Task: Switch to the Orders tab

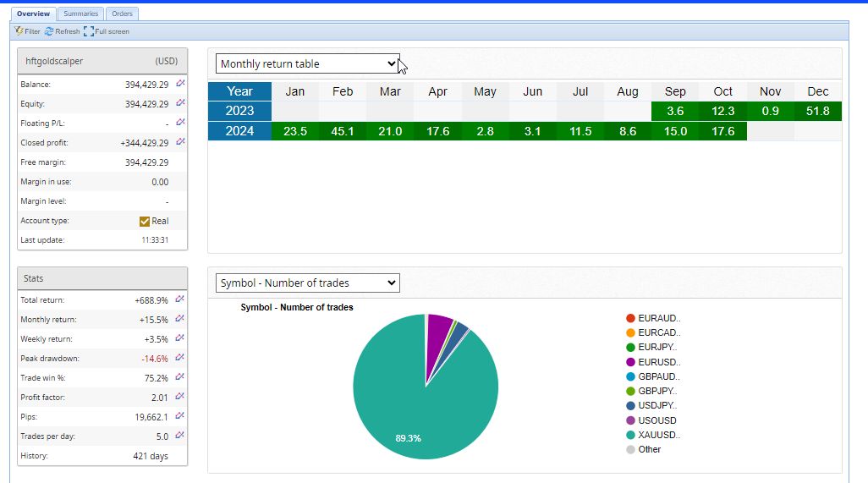Action: click(122, 14)
